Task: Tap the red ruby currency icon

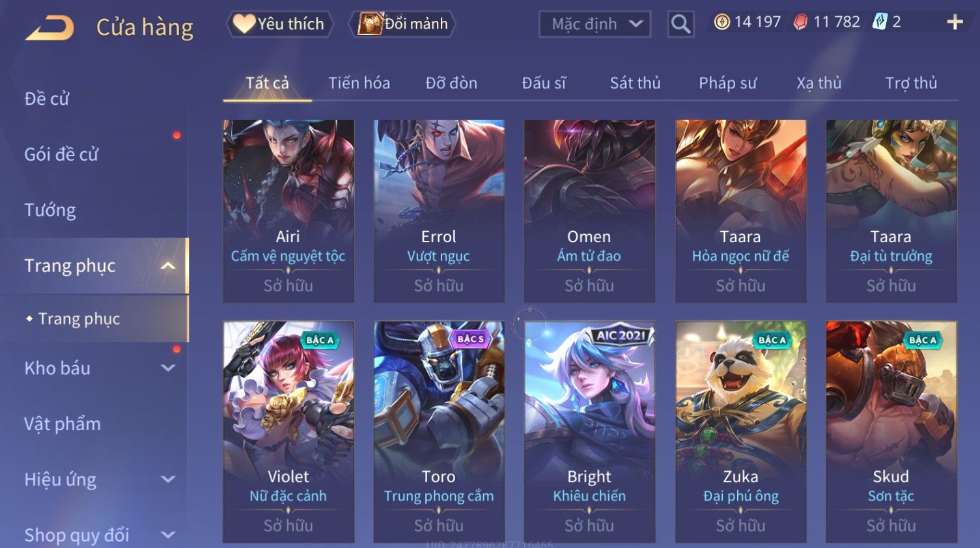Action: 800,22
